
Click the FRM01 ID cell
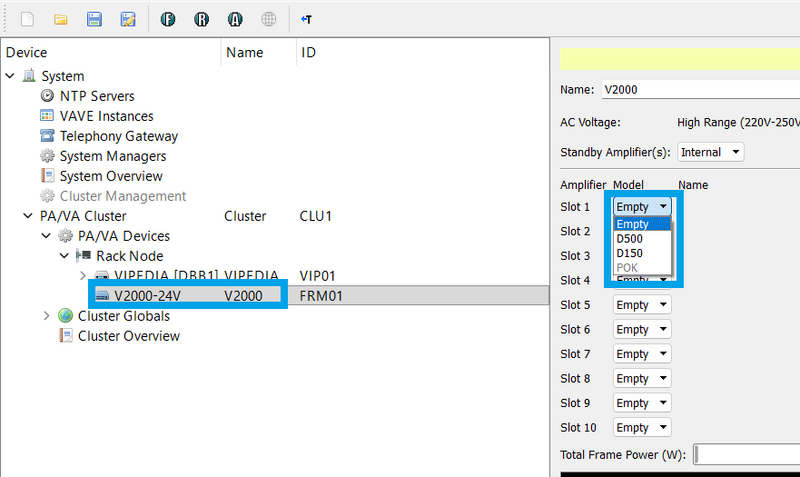pos(321,296)
